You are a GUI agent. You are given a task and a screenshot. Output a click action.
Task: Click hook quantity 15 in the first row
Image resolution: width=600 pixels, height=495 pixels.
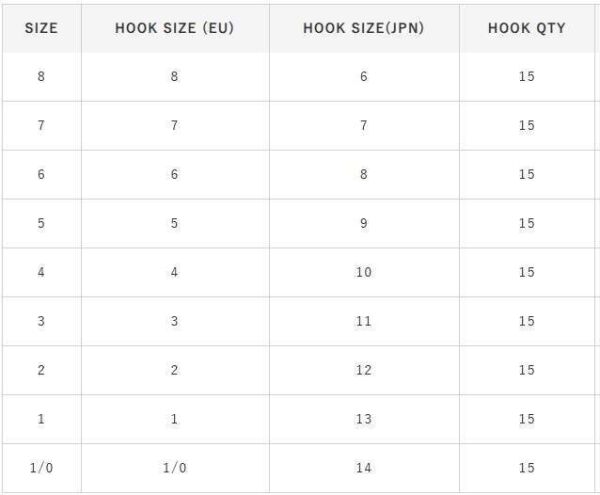click(x=526, y=76)
